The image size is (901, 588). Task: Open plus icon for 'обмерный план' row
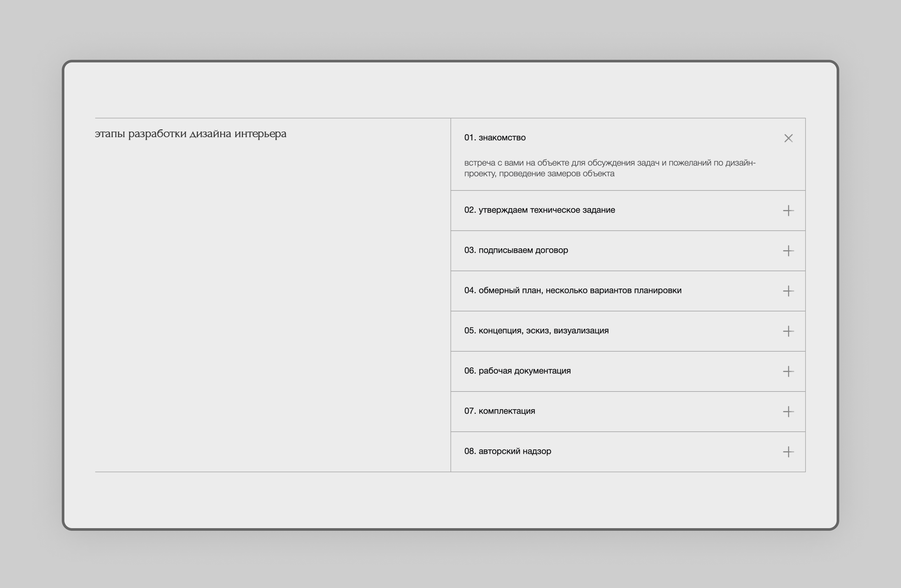788,291
